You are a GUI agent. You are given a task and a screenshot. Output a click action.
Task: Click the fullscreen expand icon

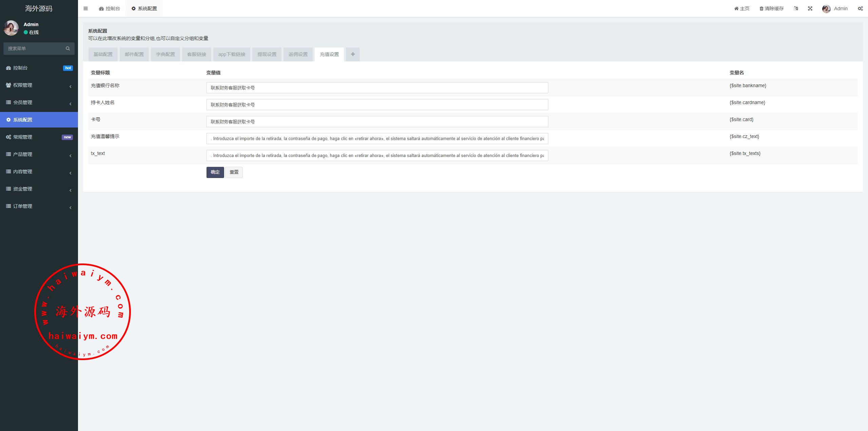coord(810,8)
